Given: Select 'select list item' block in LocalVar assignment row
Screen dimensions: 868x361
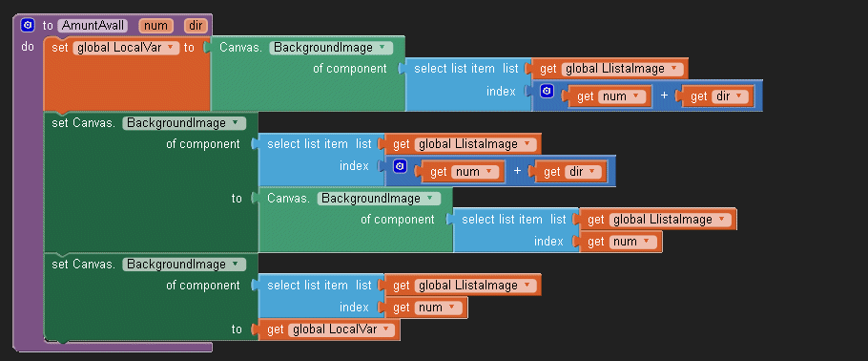Looking at the screenshot, I should [454, 69].
